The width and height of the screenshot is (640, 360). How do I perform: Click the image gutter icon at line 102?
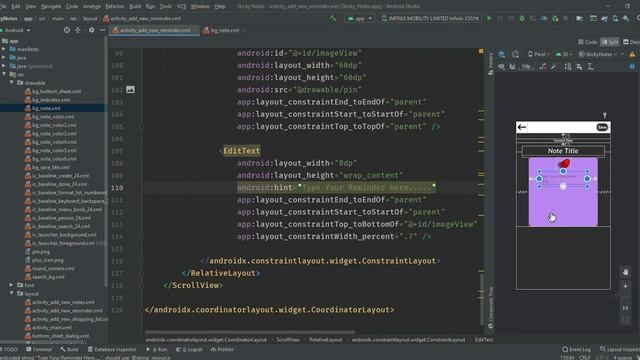[x=130, y=89]
